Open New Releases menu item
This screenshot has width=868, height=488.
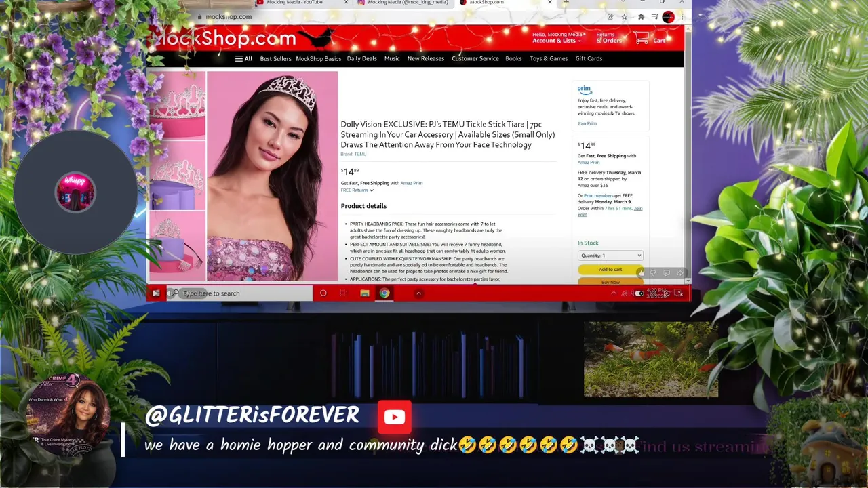pyautogui.click(x=425, y=59)
